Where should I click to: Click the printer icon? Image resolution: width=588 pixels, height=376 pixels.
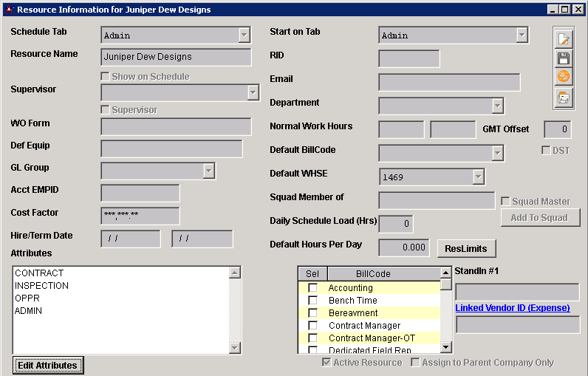[x=563, y=97]
